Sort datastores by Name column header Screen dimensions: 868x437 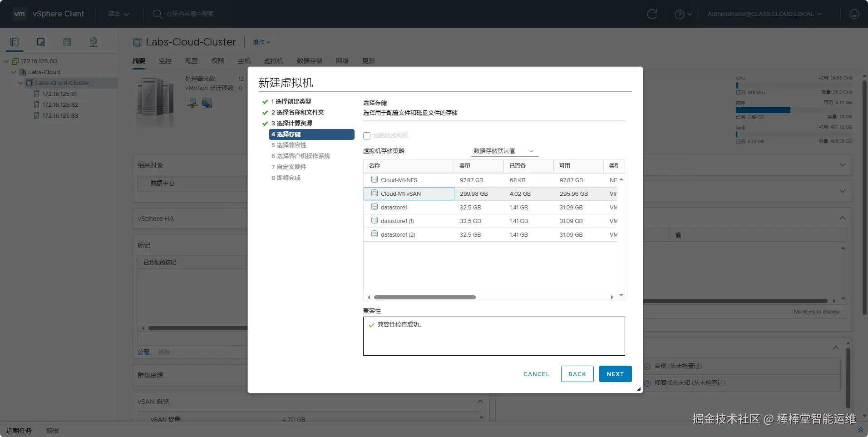click(x=409, y=166)
